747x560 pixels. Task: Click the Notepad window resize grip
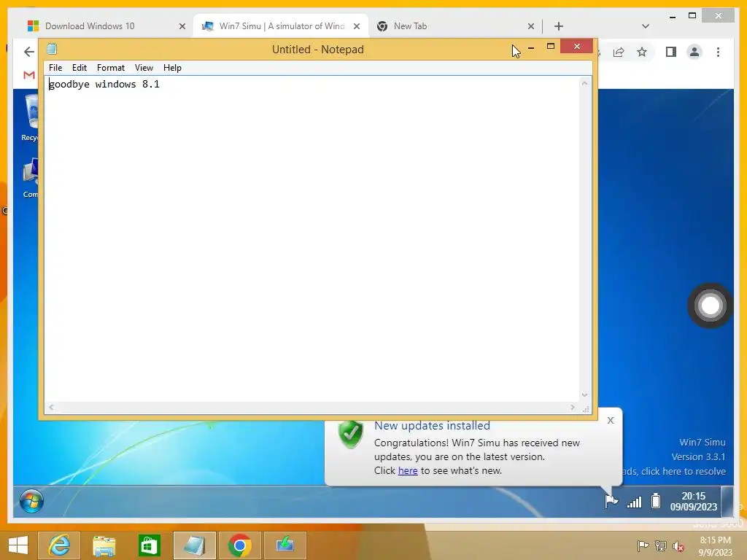[x=586, y=409]
